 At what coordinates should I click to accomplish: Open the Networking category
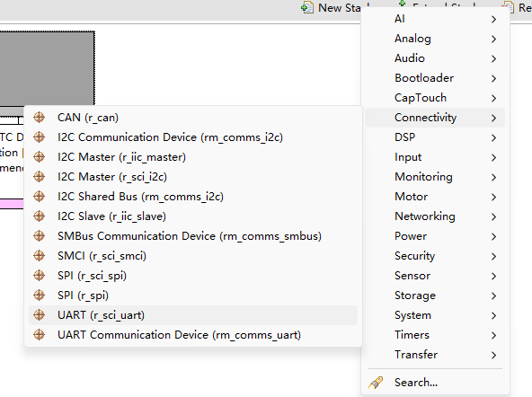click(435, 216)
